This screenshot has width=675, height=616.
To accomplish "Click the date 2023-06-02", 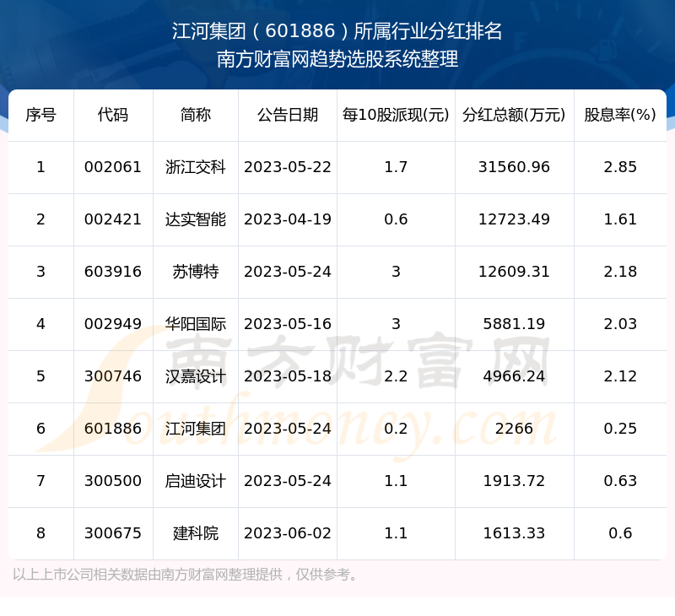I will coord(288,533).
